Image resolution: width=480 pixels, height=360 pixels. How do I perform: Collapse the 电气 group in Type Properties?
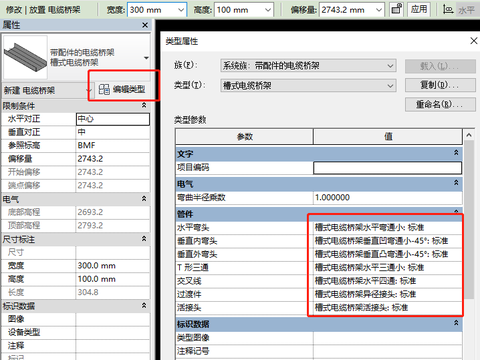click(x=456, y=183)
